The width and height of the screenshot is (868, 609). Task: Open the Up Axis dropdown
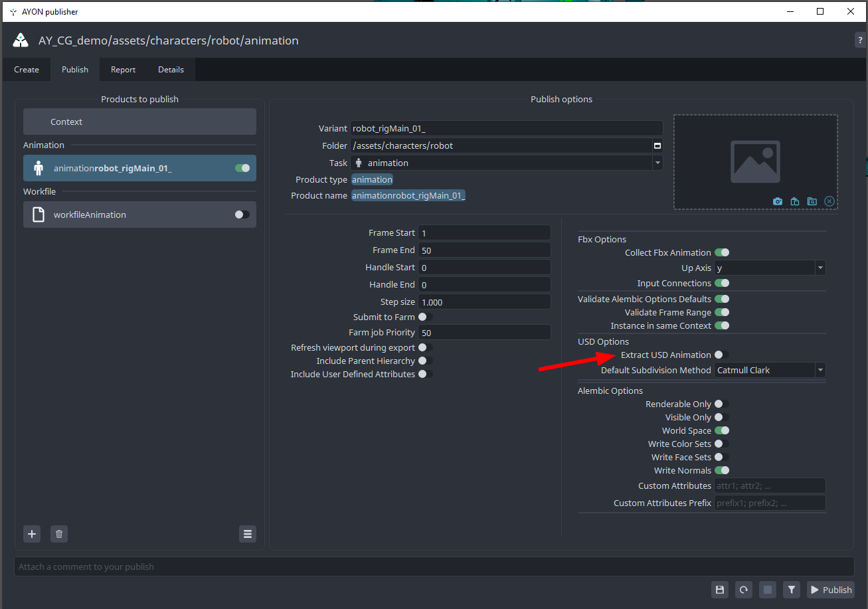(x=770, y=268)
